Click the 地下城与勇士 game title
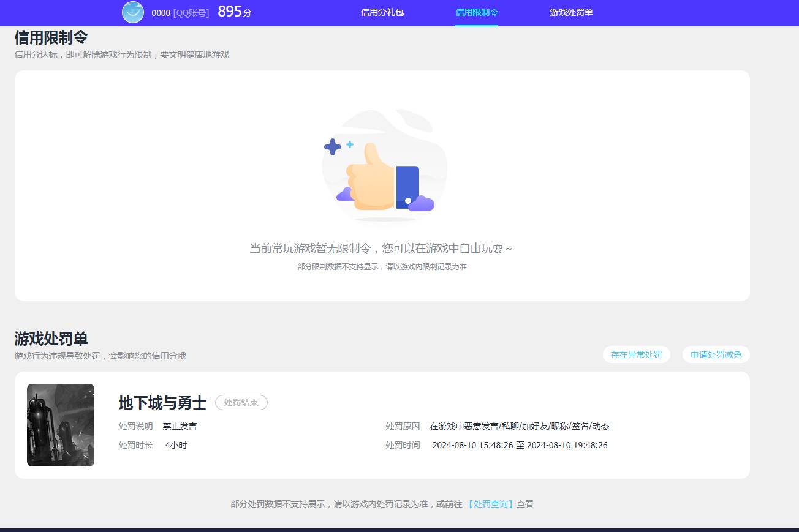 162,403
